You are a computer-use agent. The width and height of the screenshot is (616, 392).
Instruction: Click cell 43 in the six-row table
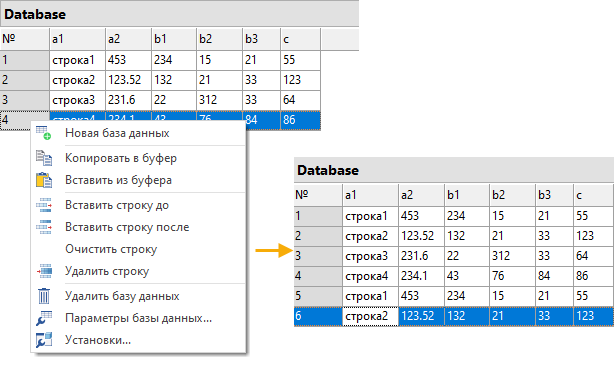click(x=467, y=276)
